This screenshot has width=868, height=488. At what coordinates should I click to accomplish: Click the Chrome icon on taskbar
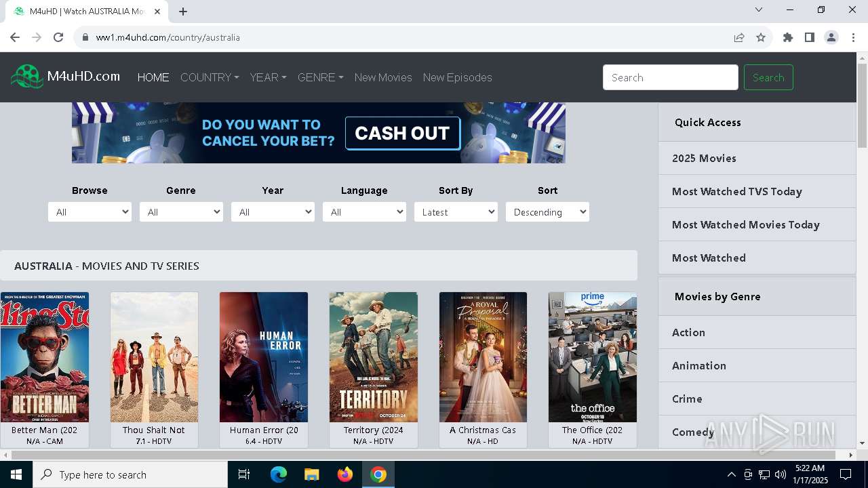tap(378, 474)
